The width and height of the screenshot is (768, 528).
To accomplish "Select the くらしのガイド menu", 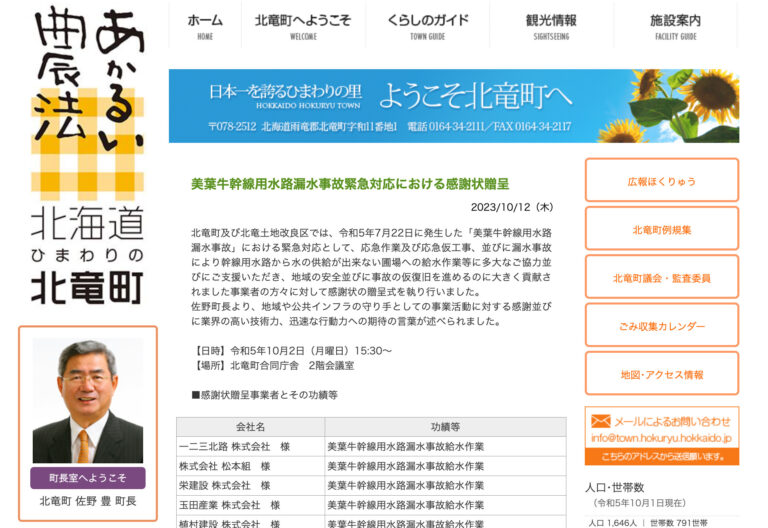I will tap(426, 26).
